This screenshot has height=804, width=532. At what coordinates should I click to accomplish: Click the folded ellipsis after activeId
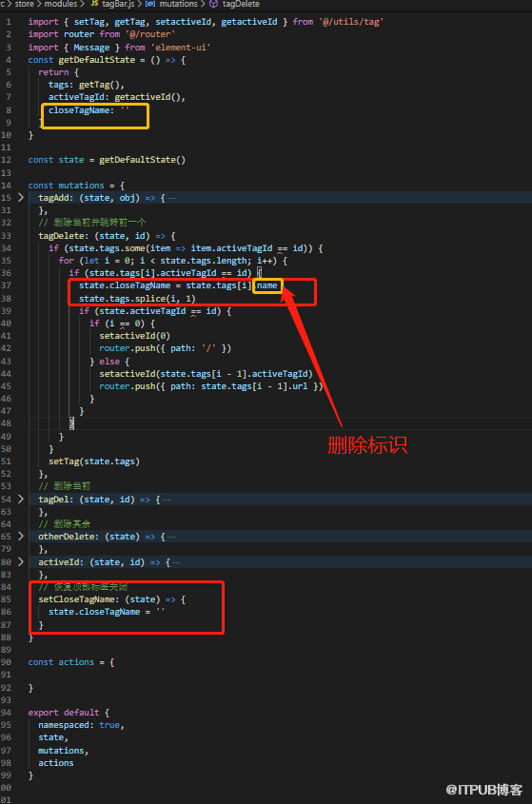point(176,563)
